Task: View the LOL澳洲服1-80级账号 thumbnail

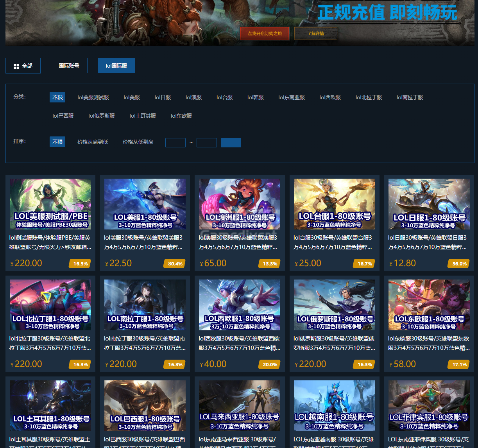Action: [x=240, y=204]
